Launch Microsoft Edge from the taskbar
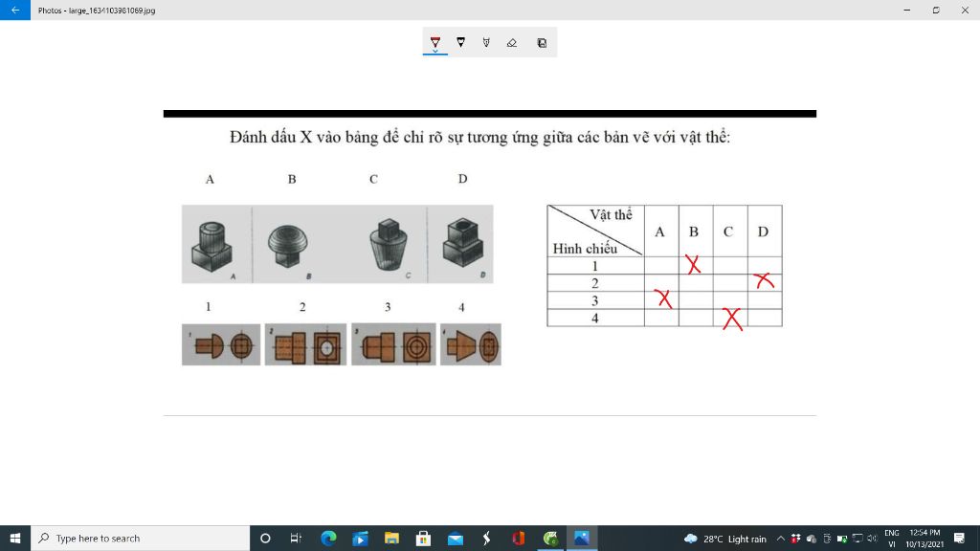980x551 pixels. click(328, 538)
